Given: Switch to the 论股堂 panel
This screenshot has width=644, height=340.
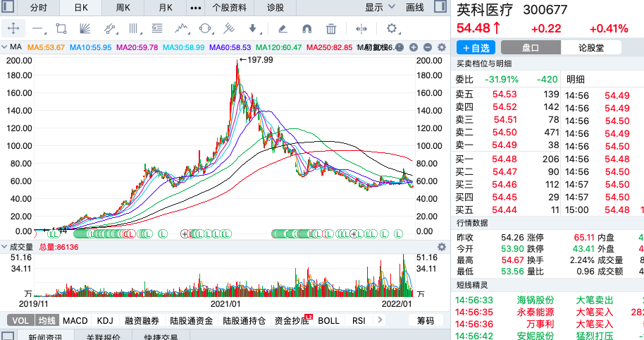Looking at the screenshot, I should 590,47.
